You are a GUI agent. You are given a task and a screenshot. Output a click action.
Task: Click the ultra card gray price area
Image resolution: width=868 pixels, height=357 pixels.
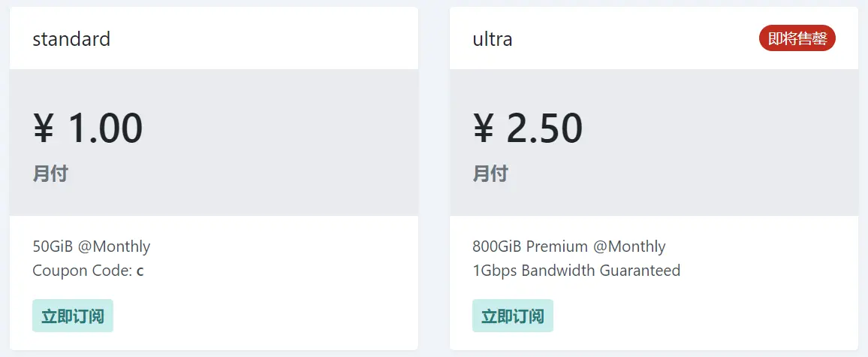(654, 143)
